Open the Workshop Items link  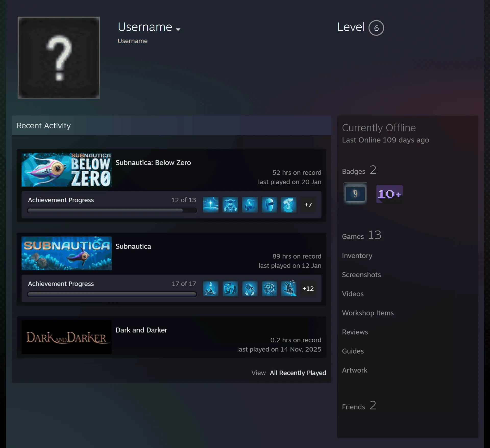(x=368, y=313)
